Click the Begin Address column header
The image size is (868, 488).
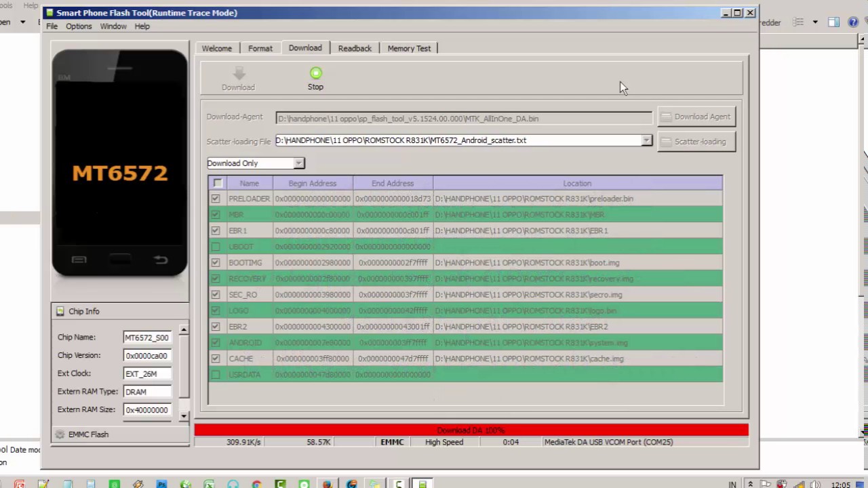[x=313, y=183]
